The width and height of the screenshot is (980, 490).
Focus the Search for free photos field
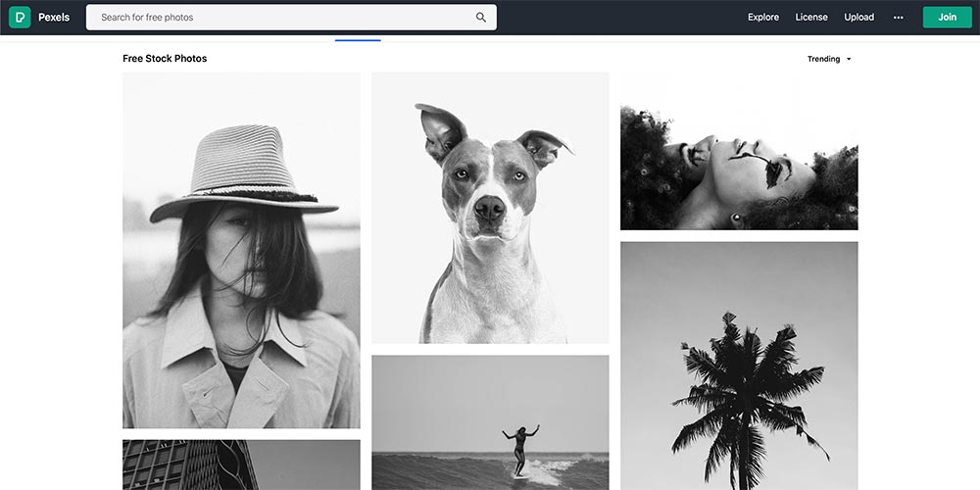(291, 18)
